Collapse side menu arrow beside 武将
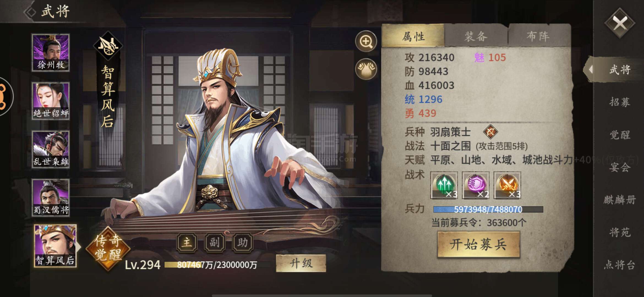 point(590,69)
